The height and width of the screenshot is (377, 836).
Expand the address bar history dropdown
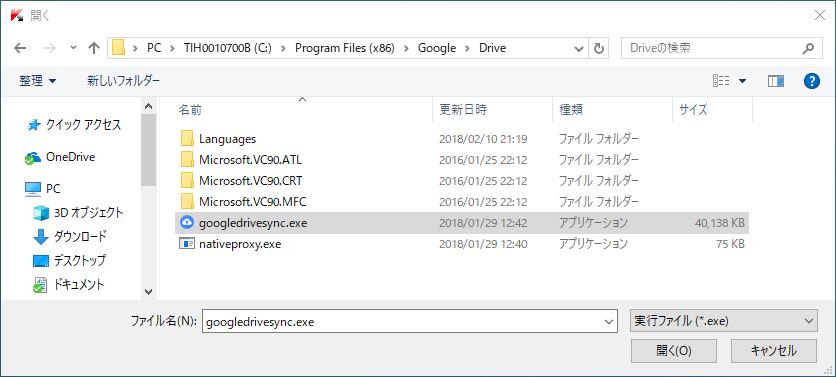579,49
